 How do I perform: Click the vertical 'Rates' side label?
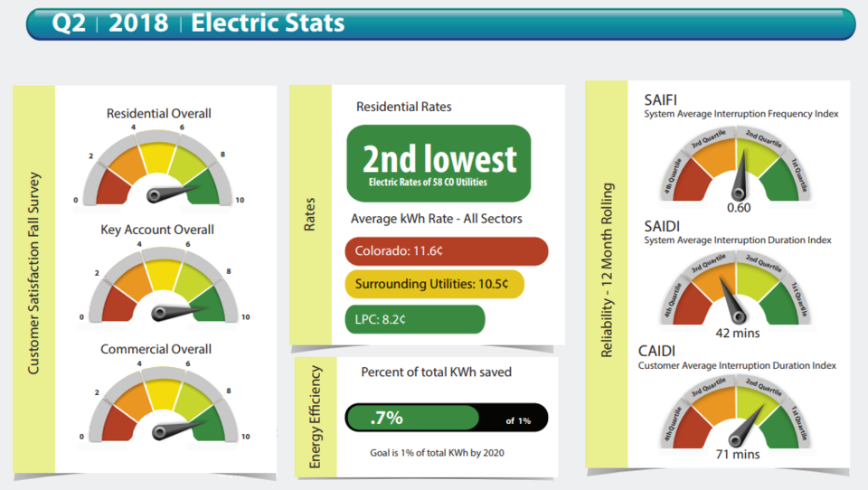pyautogui.click(x=309, y=214)
